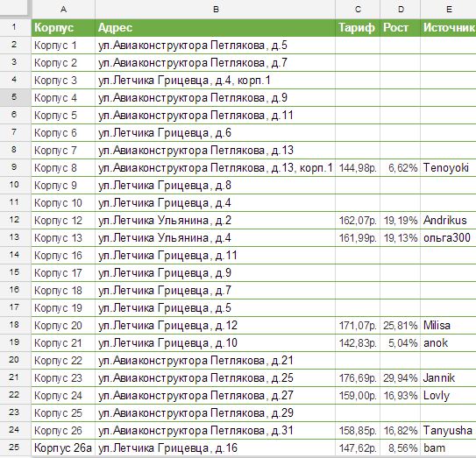476x458 pixels.
Task: Select column D header
Action: (x=400, y=9)
